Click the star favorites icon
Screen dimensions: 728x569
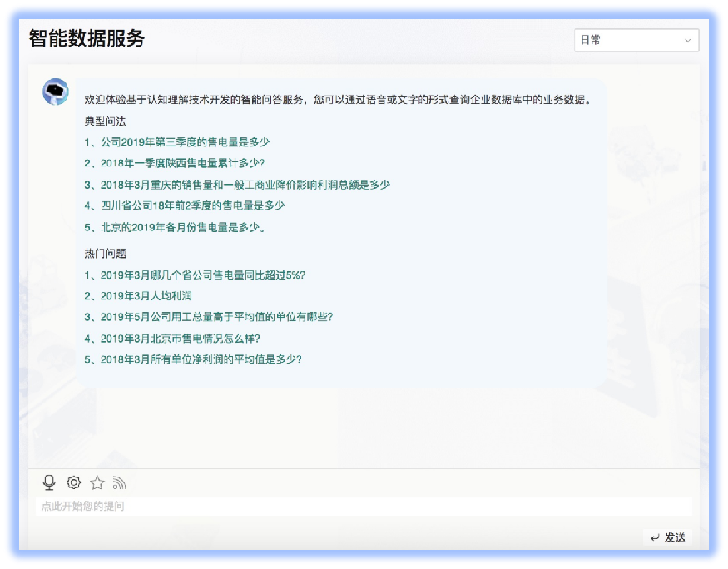pos(97,482)
